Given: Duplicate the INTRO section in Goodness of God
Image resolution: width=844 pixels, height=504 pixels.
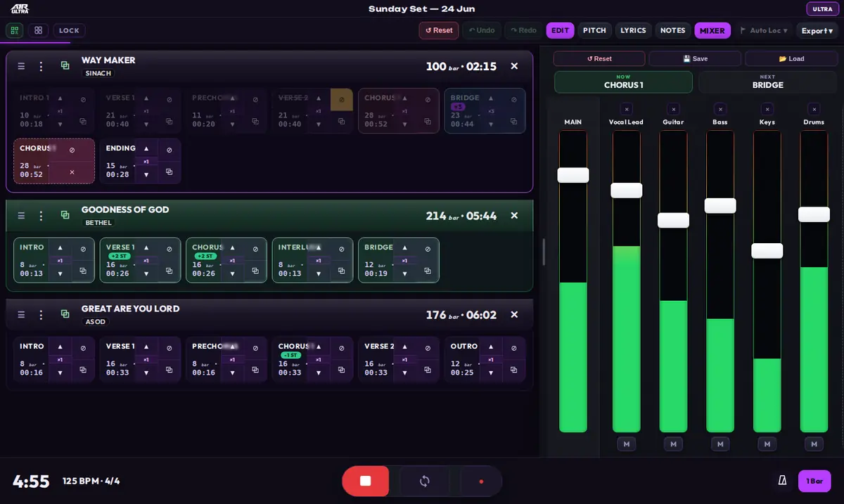Looking at the screenshot, I should click(x=83, y=271).
